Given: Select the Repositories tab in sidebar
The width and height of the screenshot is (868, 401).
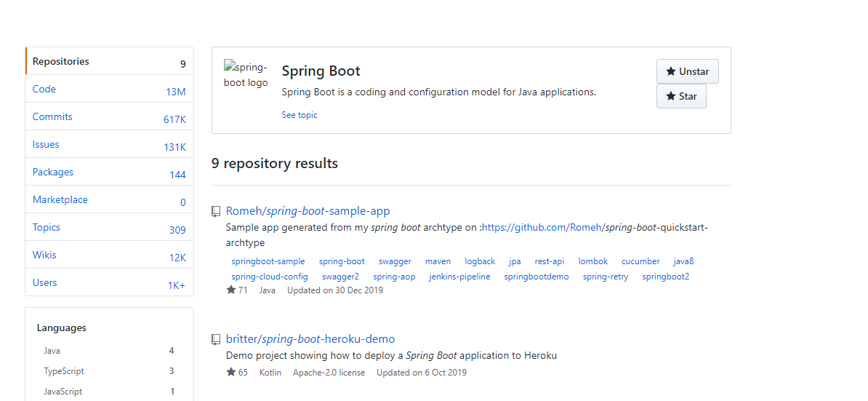Looking at the screenshot, I should pyautogui.click(x=61, y=62).
